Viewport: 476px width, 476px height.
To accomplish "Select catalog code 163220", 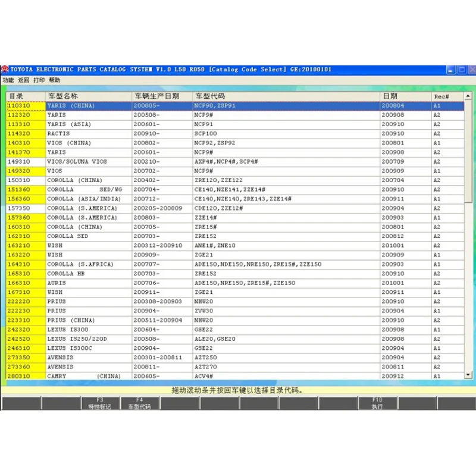I will pos(26,255).
